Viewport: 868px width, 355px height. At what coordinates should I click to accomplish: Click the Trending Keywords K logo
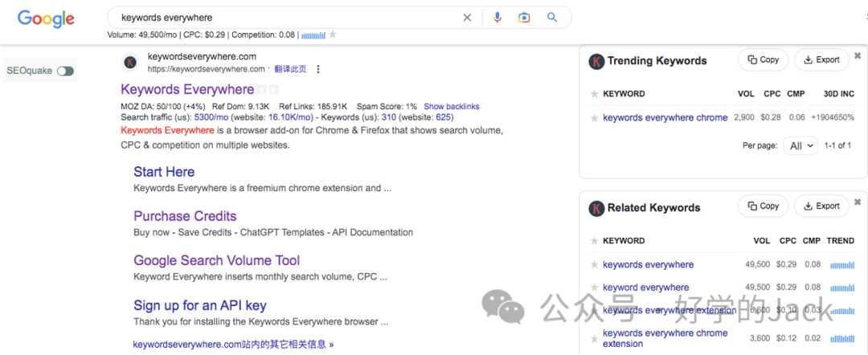click(x=596, y=61)
